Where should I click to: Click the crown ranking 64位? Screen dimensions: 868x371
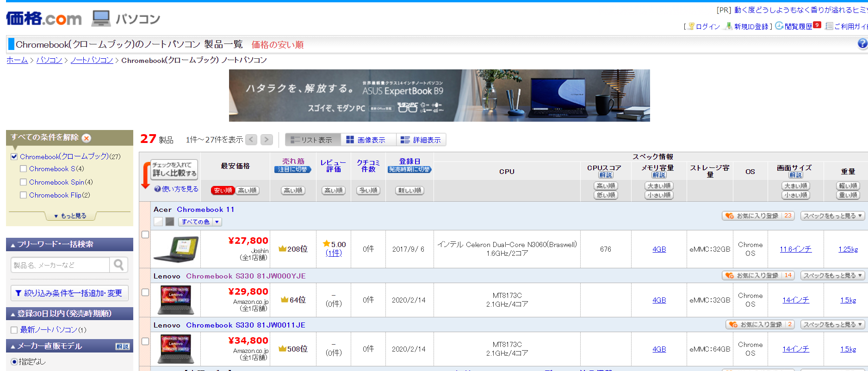[x=293, y=300]
